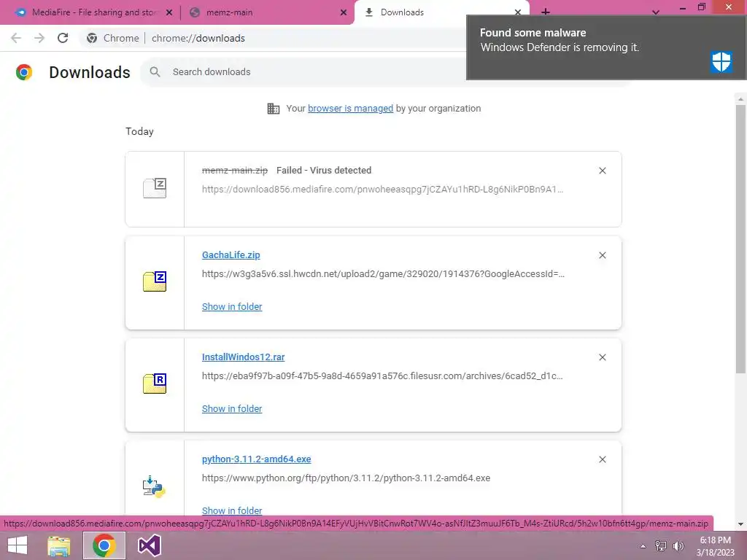Screen dimensions: 747x560
Task: Click the volume speaker tray icon
Action: click(678, 546)
